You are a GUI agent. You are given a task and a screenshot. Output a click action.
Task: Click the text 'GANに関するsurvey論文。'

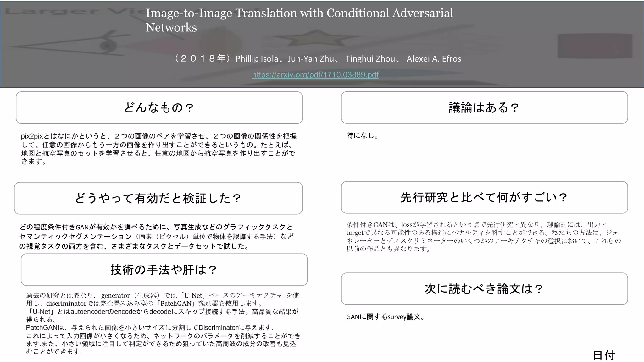[386, 317]
